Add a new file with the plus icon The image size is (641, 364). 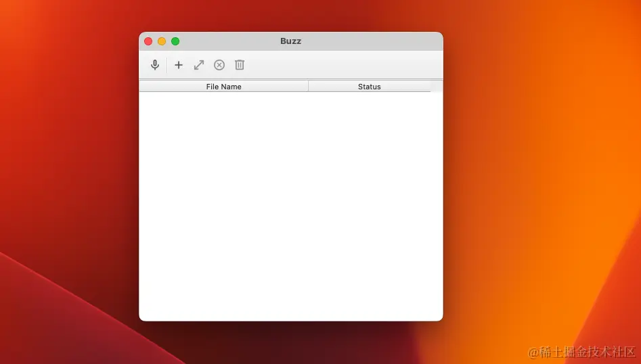click(179, 65)
